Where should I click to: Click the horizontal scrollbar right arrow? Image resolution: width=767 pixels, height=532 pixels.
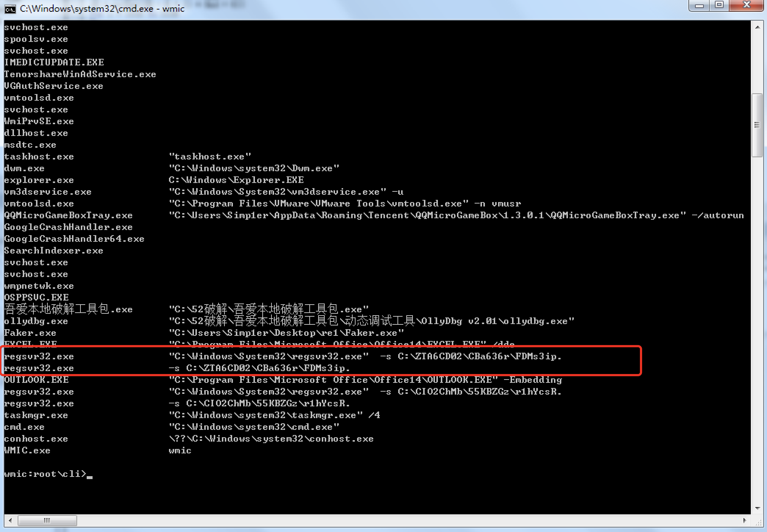pos(744,520)
